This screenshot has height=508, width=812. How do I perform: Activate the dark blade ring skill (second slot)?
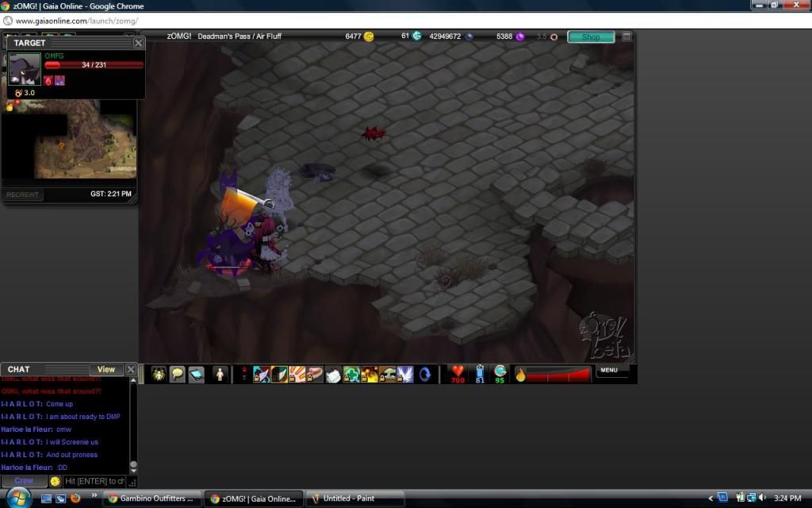[x=279, y=375]
